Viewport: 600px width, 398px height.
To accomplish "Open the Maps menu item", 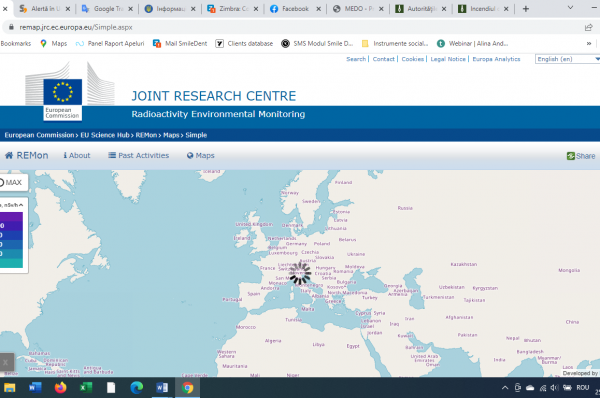I will pyautogui.click(x=201, y=155).
